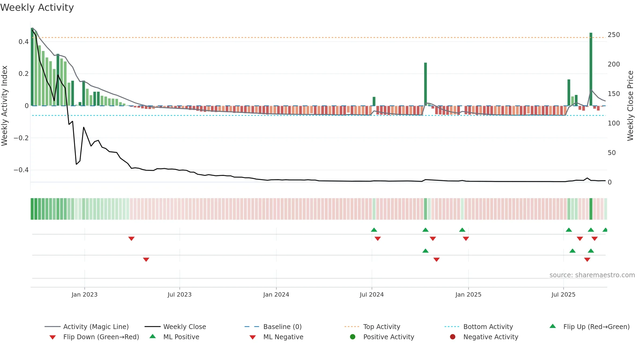Click the Bottom Activity dotted cyan legend line

pyautogui.click(x=452, y=327)
